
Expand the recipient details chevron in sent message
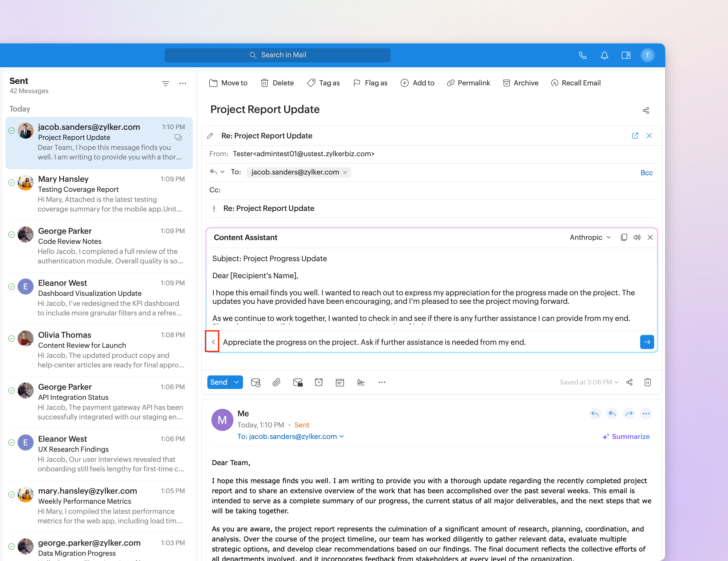click(342, 437)
